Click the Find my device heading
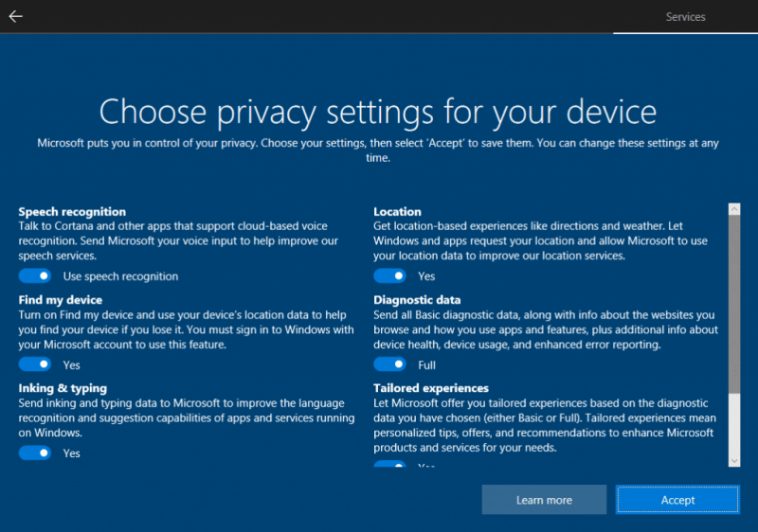 (x=61, y=300)
